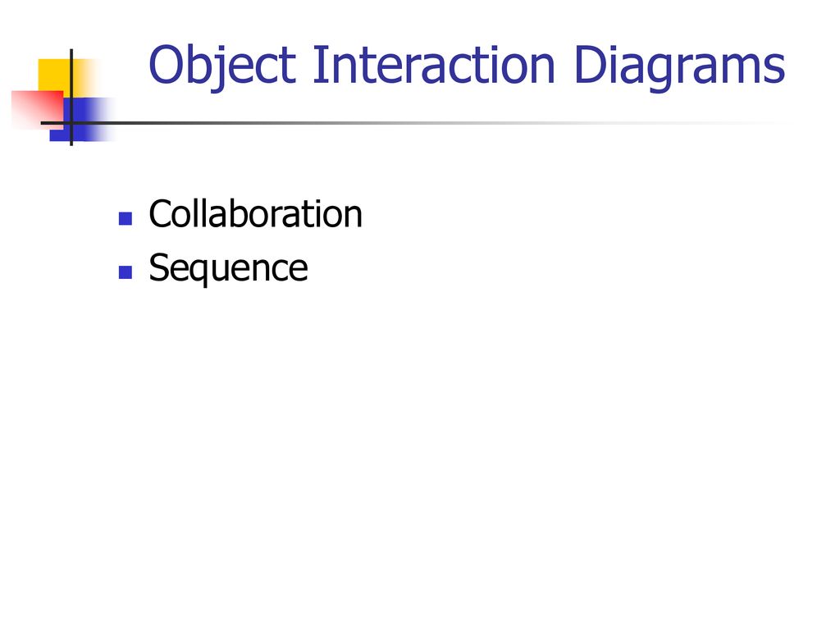This screenshot has width=840, height=630.
Task: Select the blue bullet square beside Sequence
Action: point(126,272)
